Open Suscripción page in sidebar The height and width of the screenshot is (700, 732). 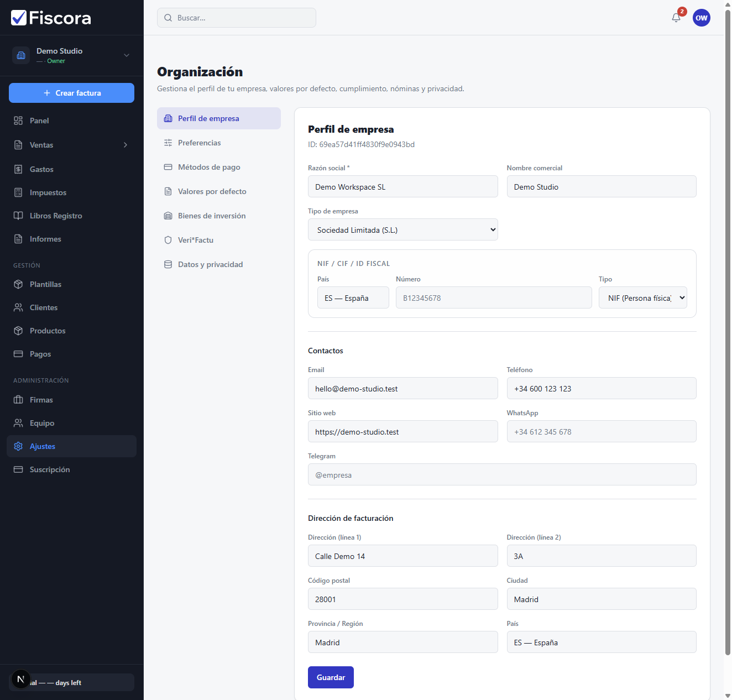pos(71,469)
